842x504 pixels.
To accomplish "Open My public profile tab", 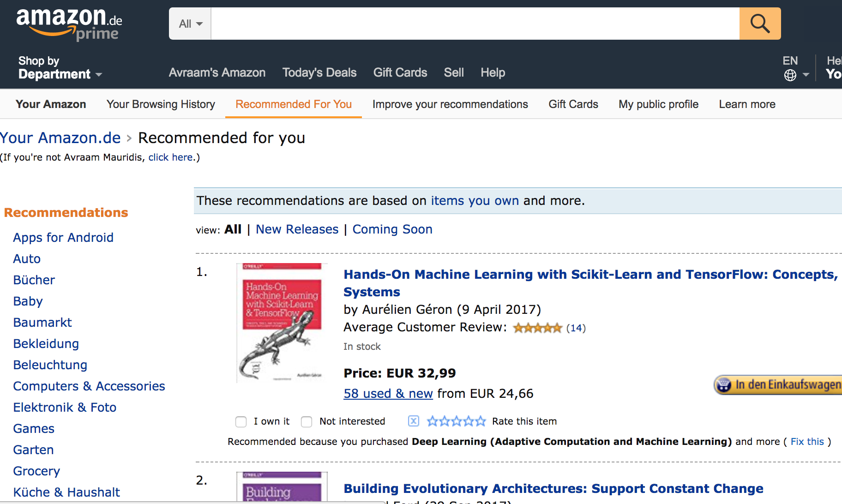I will click(659, 104).
